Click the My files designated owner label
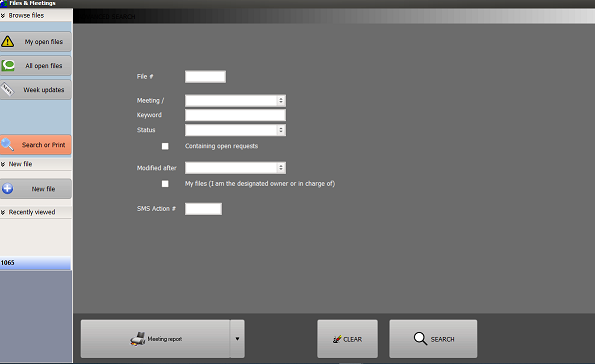 tap(260, 184)
